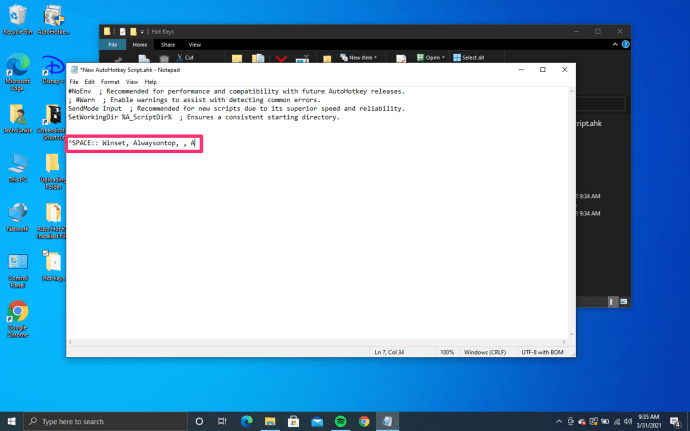
Task: Click the SetWorkingDir line in Notepad
Action: click(204, 118)
